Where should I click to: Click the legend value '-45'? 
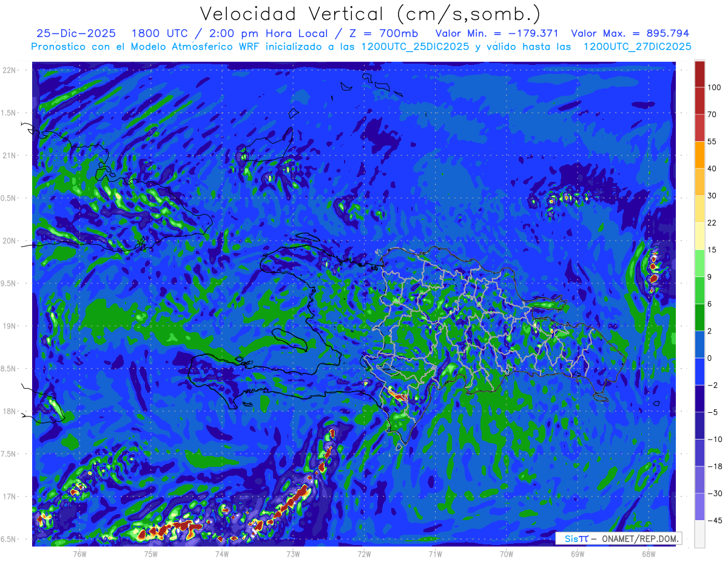click(x=714, y=520)
